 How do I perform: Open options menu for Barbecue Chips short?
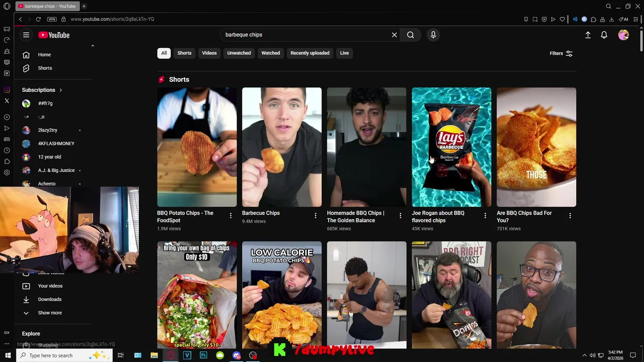(x=315, y=216)
